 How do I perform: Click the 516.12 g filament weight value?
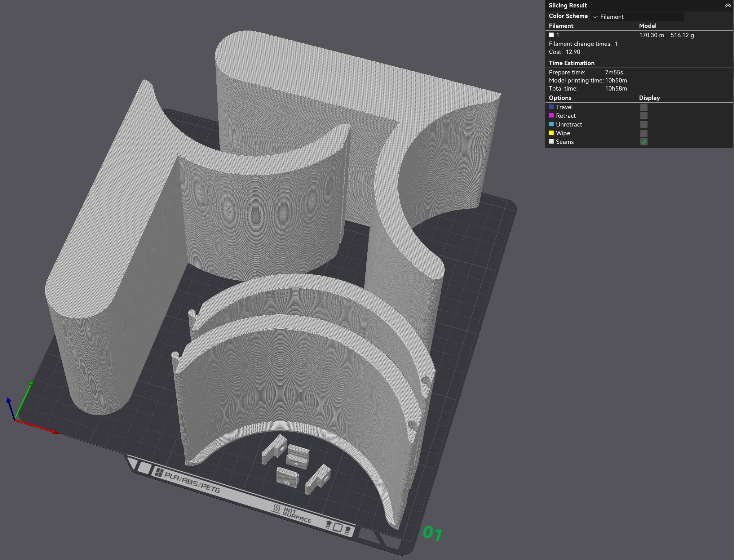(x=682, y=35)
